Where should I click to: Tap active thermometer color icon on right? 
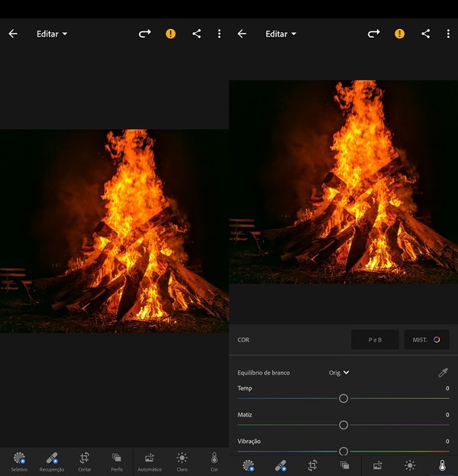coord(442,465)
